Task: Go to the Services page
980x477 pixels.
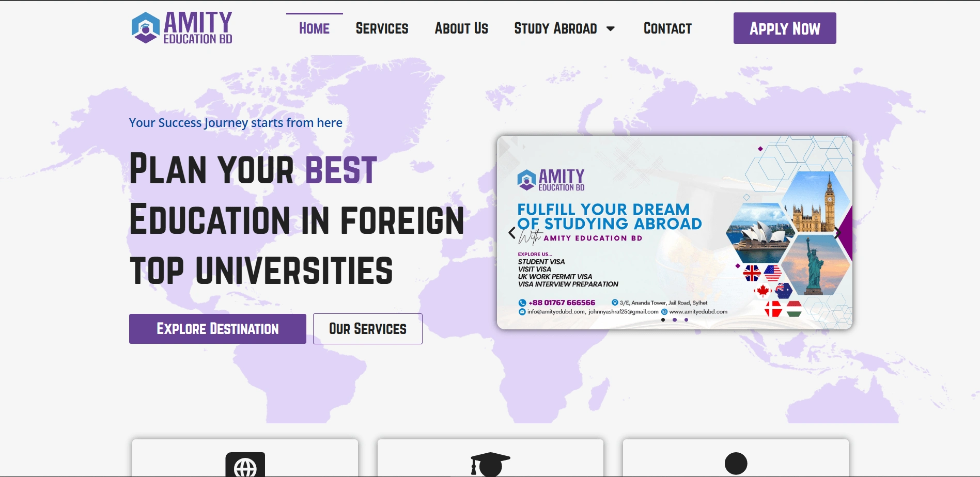Action: click(382, 28)
